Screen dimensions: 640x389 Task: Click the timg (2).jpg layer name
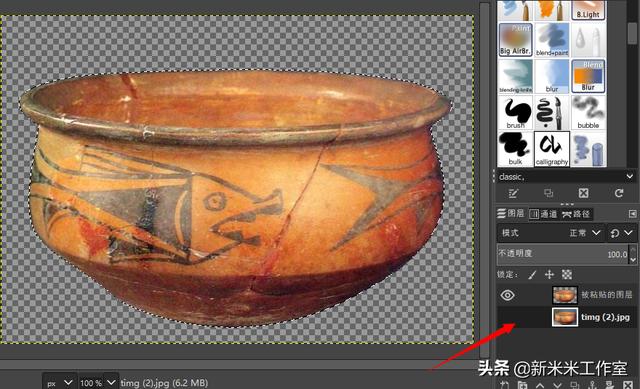click(605, 317)
